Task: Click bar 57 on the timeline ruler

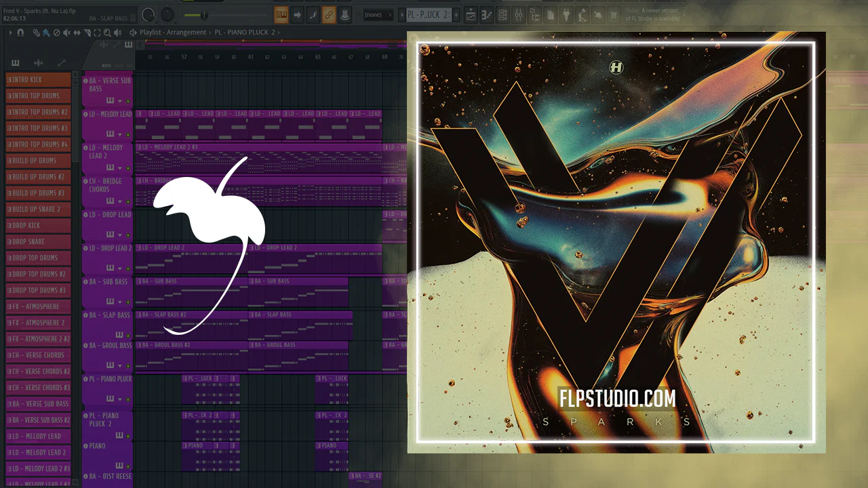Action: coord(184,58)
